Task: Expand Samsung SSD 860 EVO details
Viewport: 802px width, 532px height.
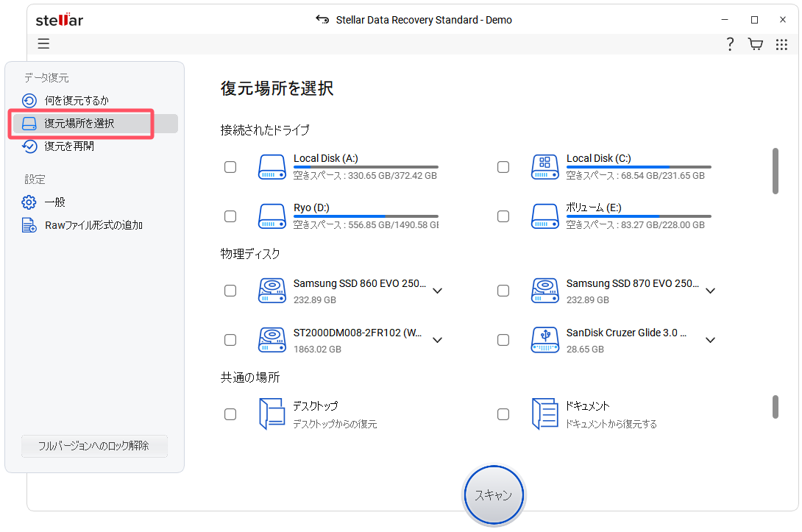Action: (x=438, y=291)
